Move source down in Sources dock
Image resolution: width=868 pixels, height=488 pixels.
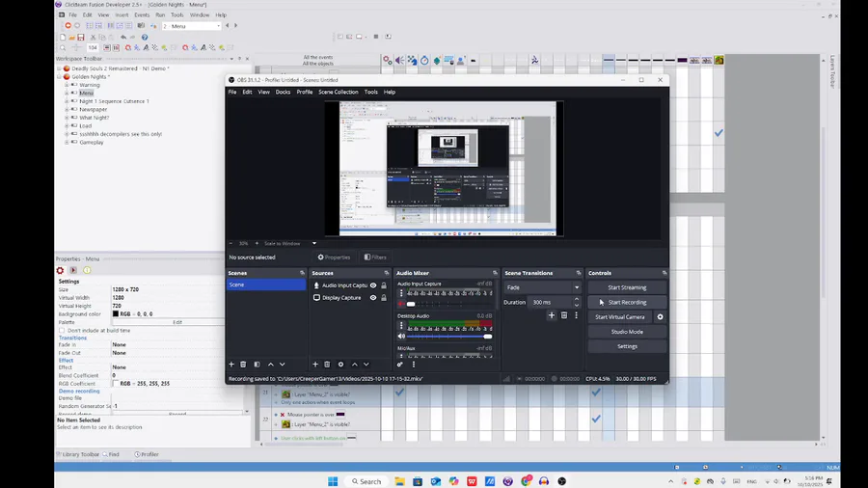[x=366, y=364]
